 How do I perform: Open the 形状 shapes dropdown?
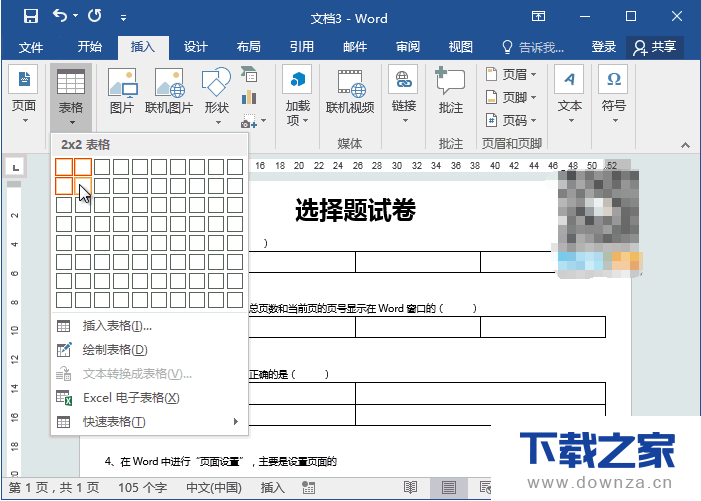(217, 96)
